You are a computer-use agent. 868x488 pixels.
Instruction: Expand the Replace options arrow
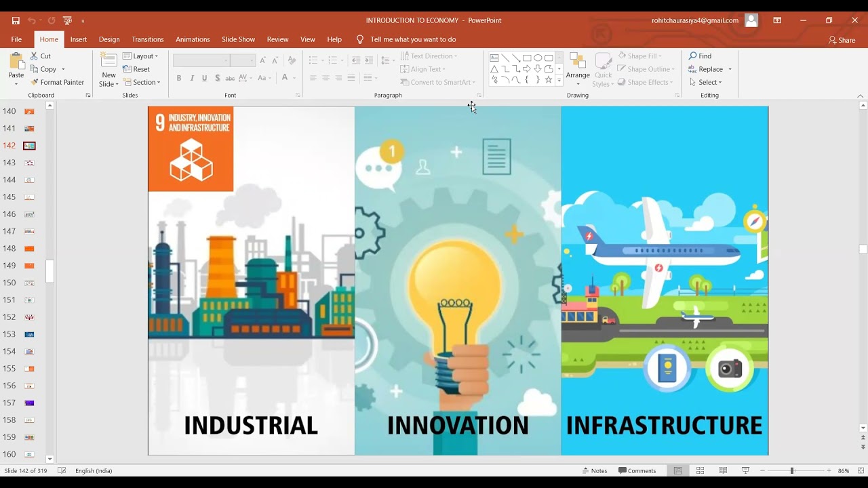(730, 69)
